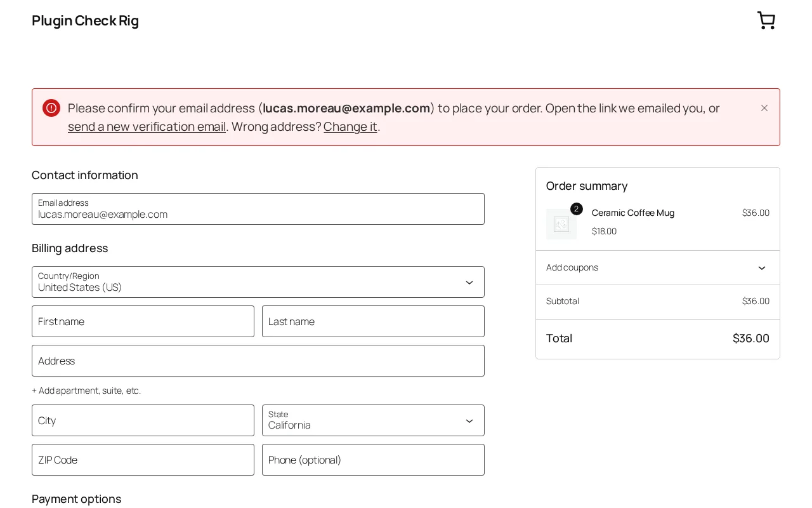Click the Ceramic Coffee Mug product name
812x508 pixels.
pyautogui.click(x=633, y=213)
